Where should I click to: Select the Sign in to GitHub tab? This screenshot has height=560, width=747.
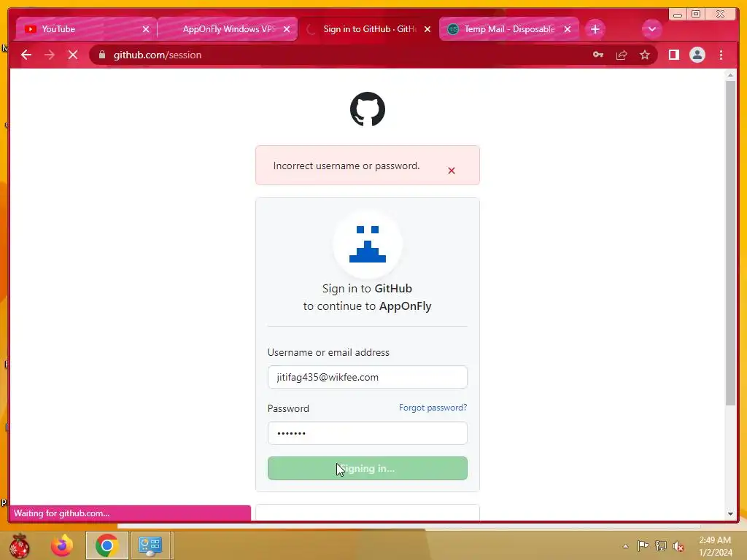[x=369, y=29]
